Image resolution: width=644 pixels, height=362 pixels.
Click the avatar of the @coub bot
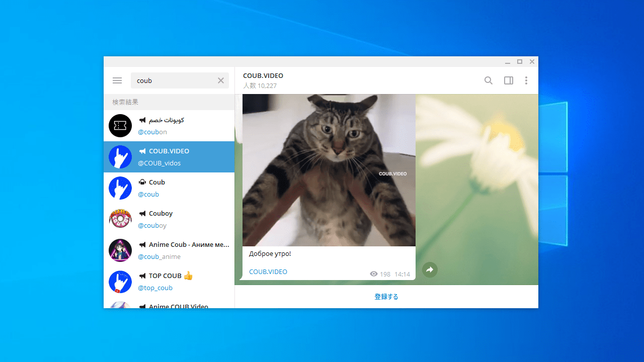120,188
